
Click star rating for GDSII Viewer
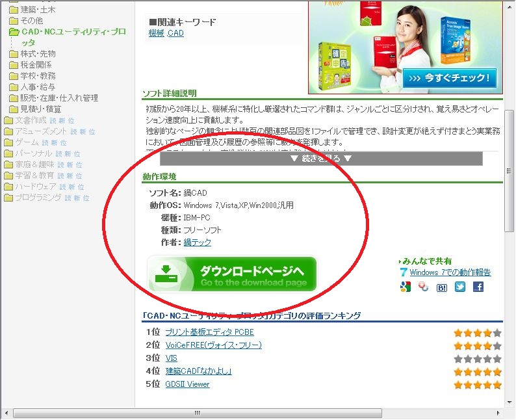[478, 385]
